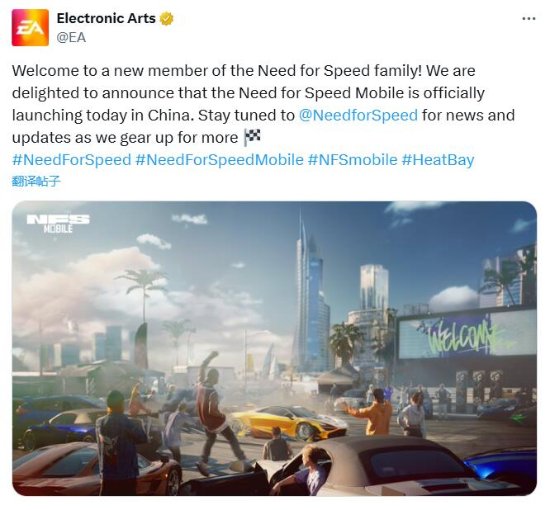The image size is (550, 510).
Task: Click the checkered flag emoji
Action: [252, 137]
